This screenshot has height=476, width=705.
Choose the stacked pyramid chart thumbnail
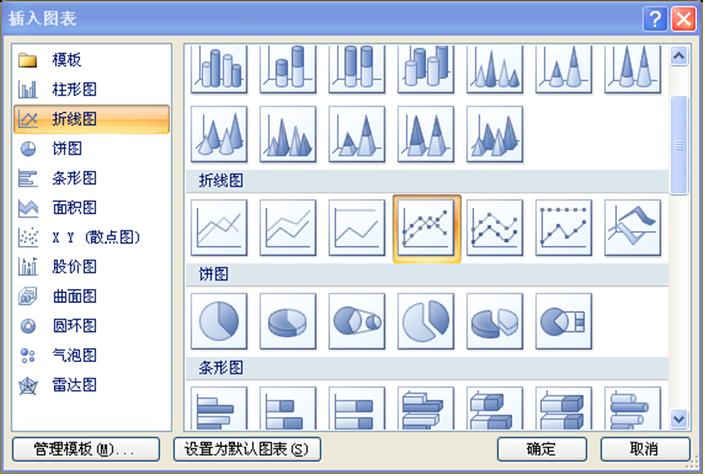pos(357,134)
